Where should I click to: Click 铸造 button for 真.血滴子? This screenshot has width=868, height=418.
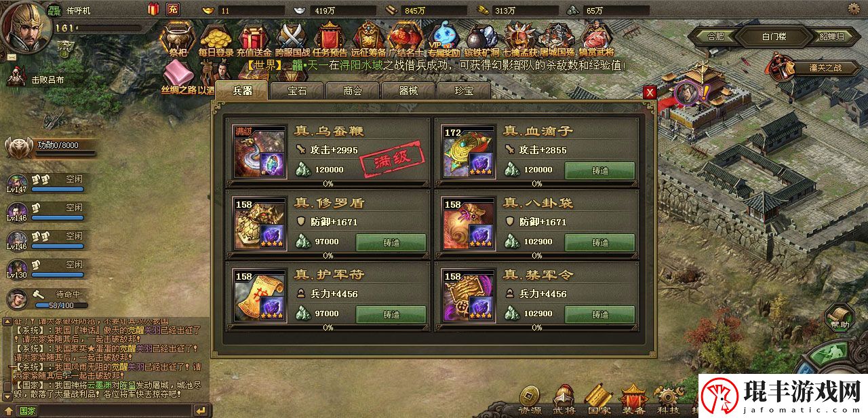coord(600,170)
